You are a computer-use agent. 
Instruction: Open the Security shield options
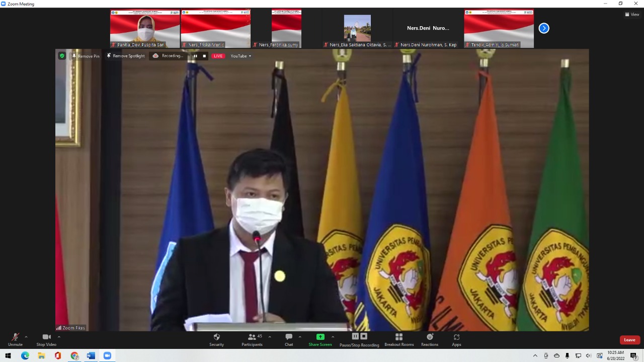pyautogui.click(x=216, y=340)
